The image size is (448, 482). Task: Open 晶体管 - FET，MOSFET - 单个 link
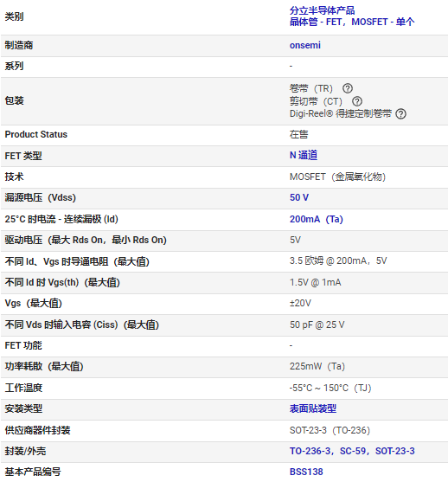coord(352,22)
